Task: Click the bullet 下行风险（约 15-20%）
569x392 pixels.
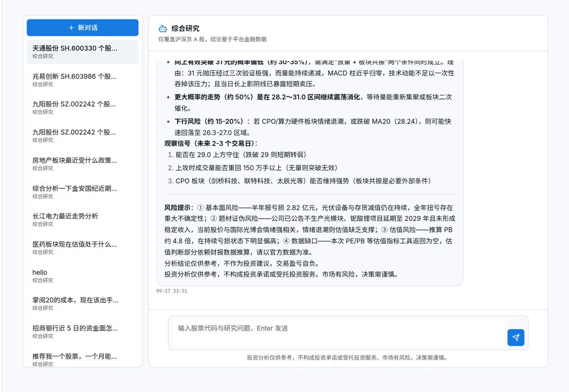Action: [x=313, y=127]
